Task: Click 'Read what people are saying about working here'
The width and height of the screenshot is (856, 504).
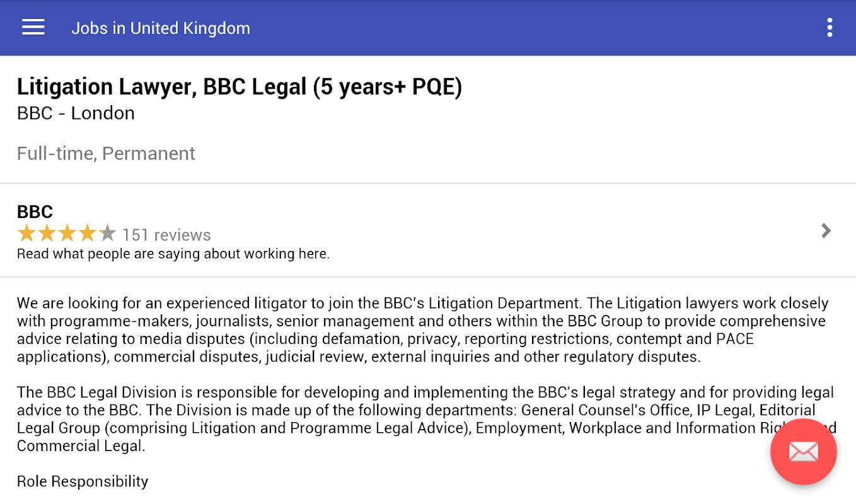Action: tap(173, 254)
